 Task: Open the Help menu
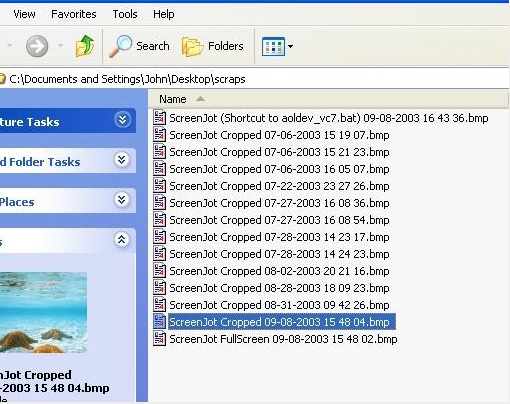(x=164, y=14)
